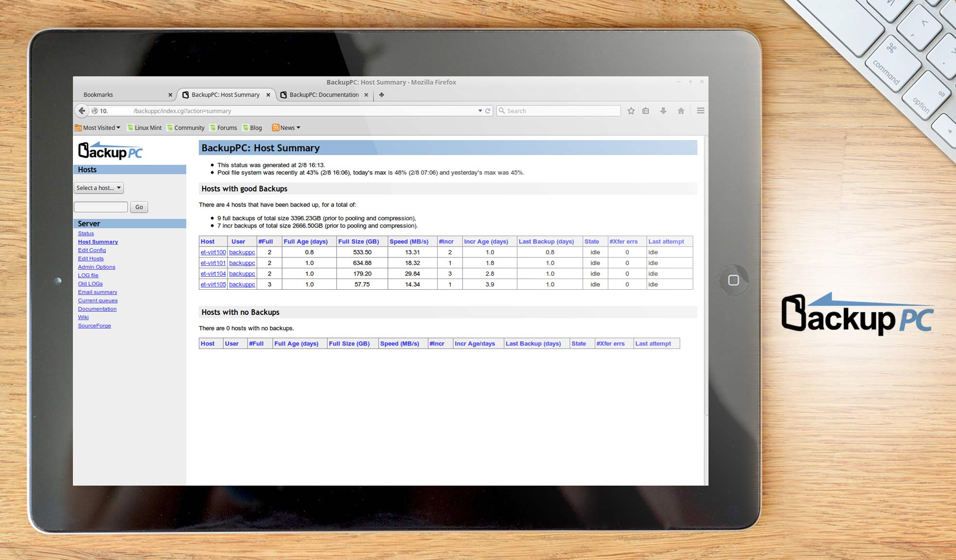Open the Most Visited bookmarks dropdown
956x560 pixels.
click(x=98, y=128)
